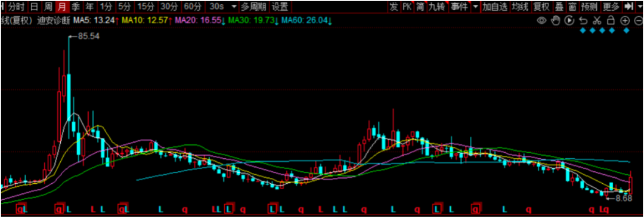Toggle the unlock padlock icon
Image resolution: width=644 pixels, height=219 pixels.
611,20
